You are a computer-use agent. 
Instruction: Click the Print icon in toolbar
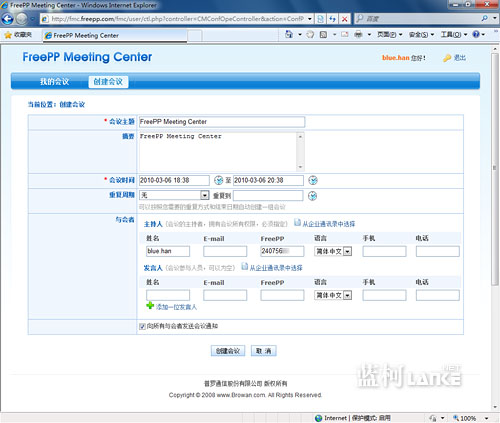coord(358,34)
